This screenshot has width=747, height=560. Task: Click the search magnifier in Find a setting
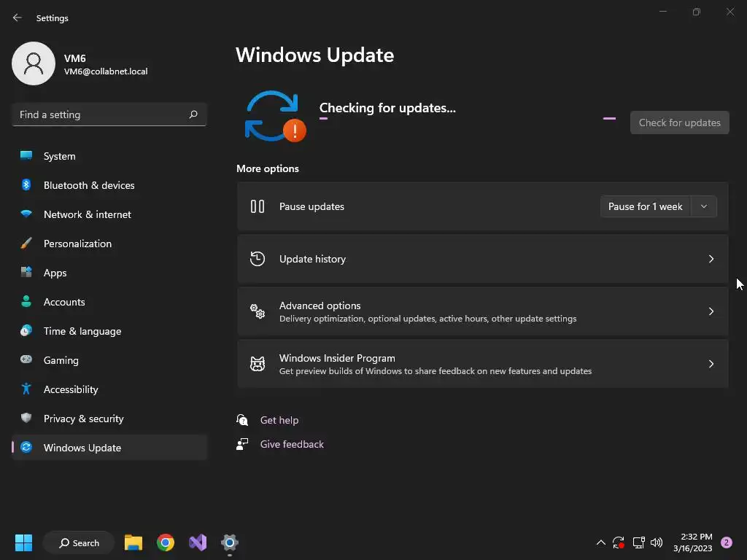pyautogui.click(x=193, y=114)
